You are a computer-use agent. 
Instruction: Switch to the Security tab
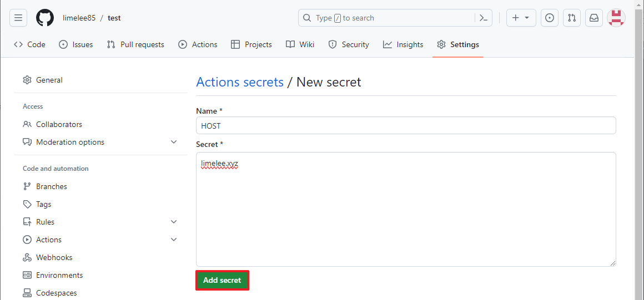coord(349,44)
